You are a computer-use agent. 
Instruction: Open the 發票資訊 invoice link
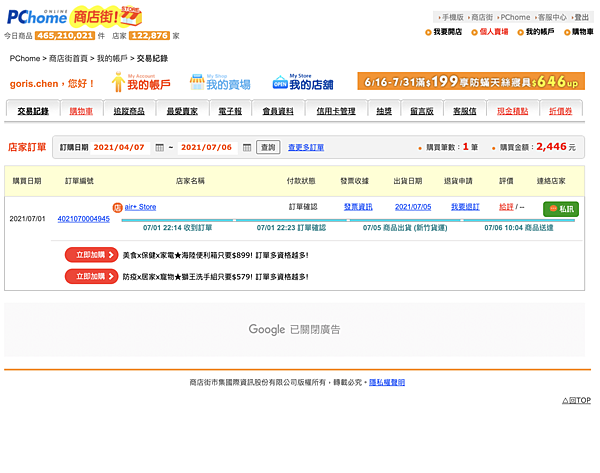click(358, 207)
